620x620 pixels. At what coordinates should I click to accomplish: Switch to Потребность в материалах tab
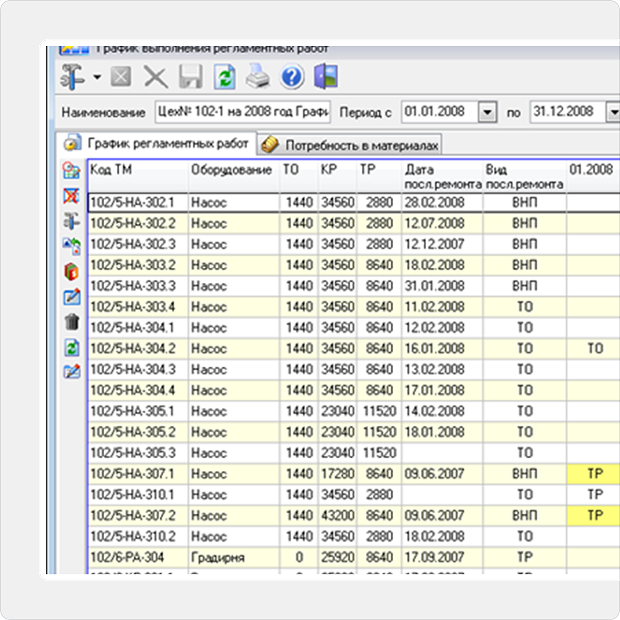(x=350, y=145)
